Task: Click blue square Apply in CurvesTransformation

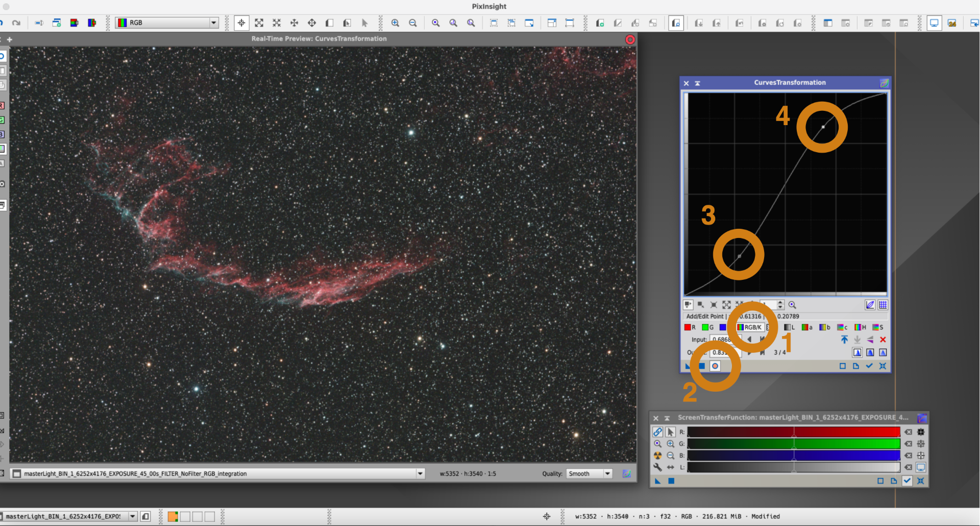Action: click(702, 366)
